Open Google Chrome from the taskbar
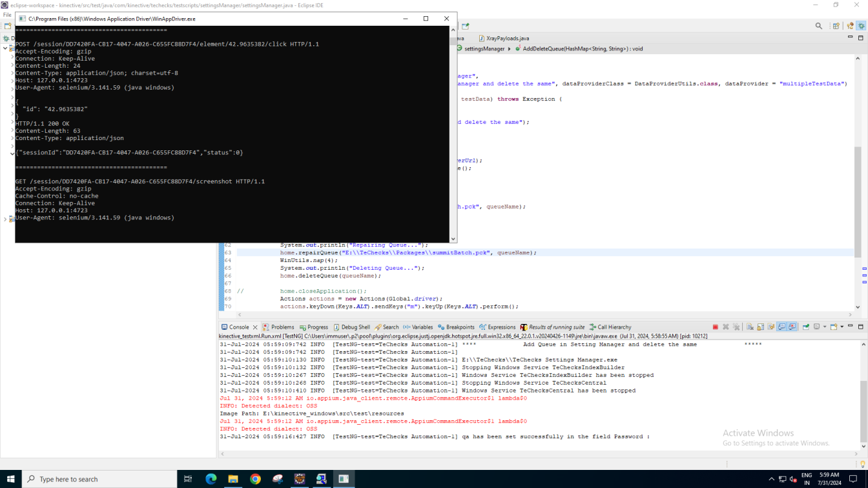This screenshot has height=488, width=868. pos(255,479)
